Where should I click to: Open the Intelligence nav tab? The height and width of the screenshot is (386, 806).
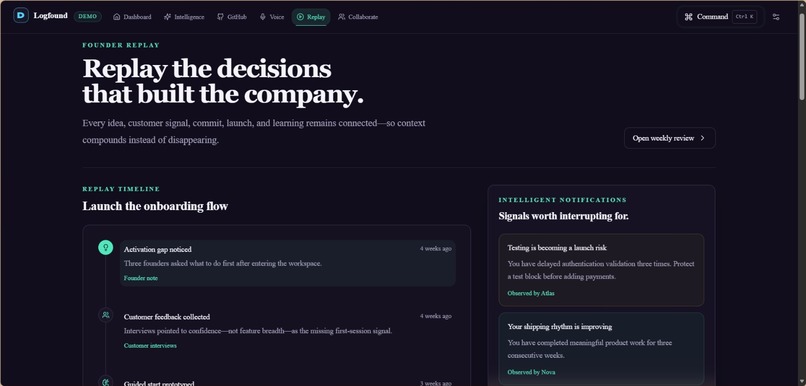184,17
